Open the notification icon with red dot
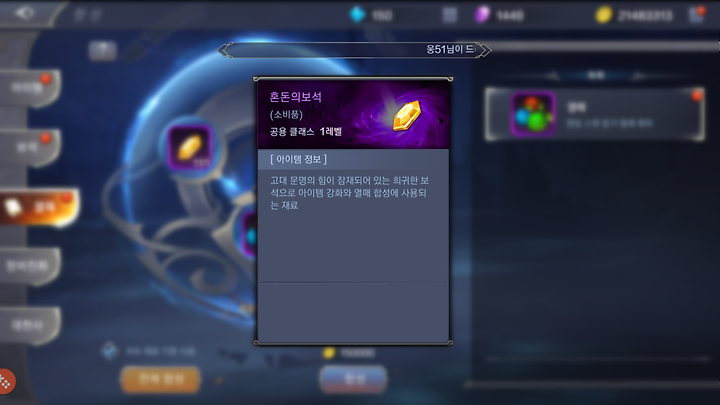The image size is (720, 405). (697, 14)
